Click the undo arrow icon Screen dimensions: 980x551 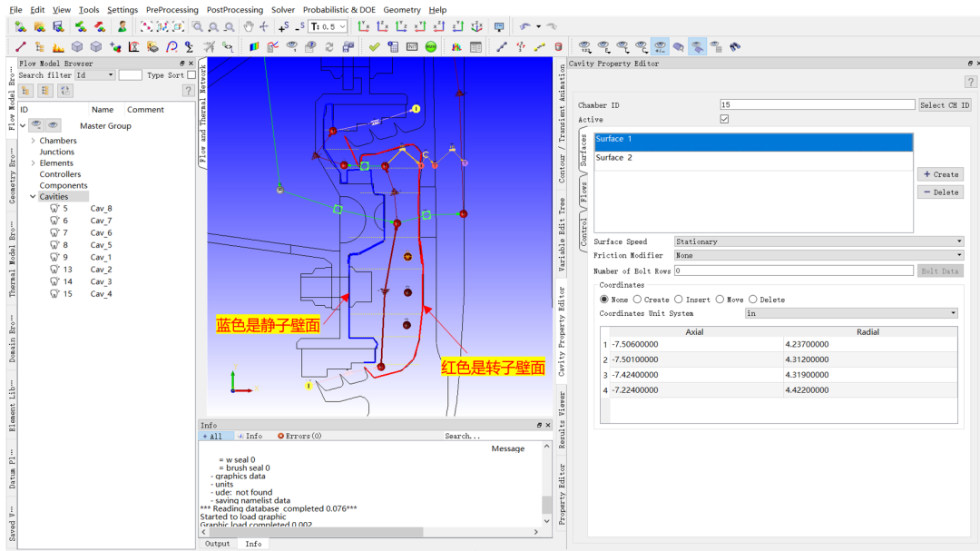[x=525, y=27]
